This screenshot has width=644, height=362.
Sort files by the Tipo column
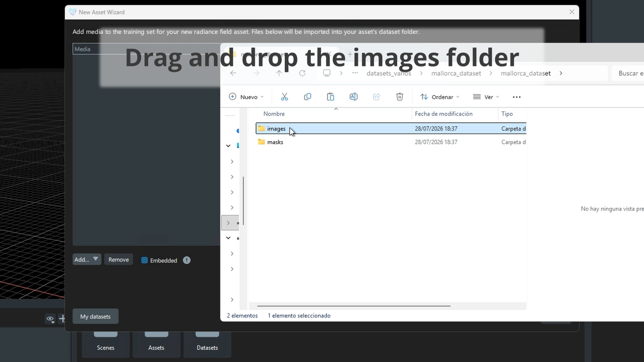tap(507, 114)
